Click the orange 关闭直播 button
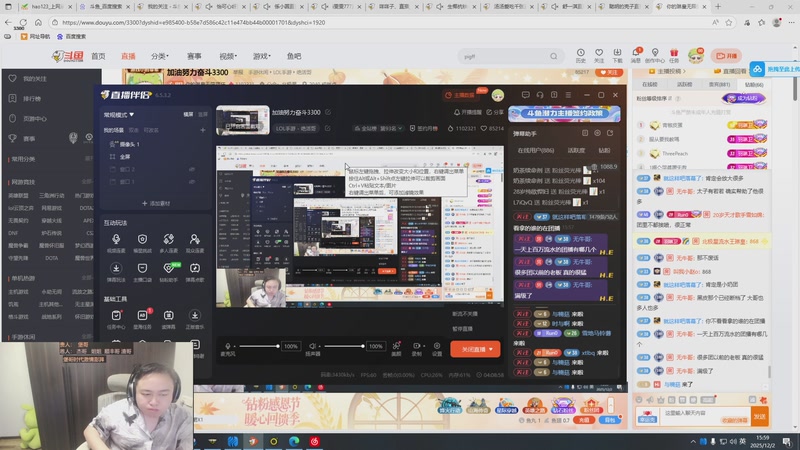Viewport: 800px width, 450px height. (x=475, y=349)
